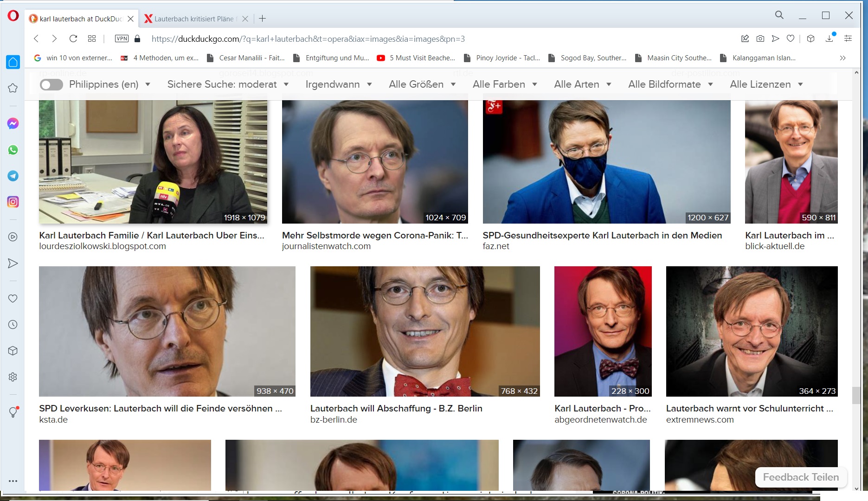Reload the current page
868x501 pixels.
73,39
